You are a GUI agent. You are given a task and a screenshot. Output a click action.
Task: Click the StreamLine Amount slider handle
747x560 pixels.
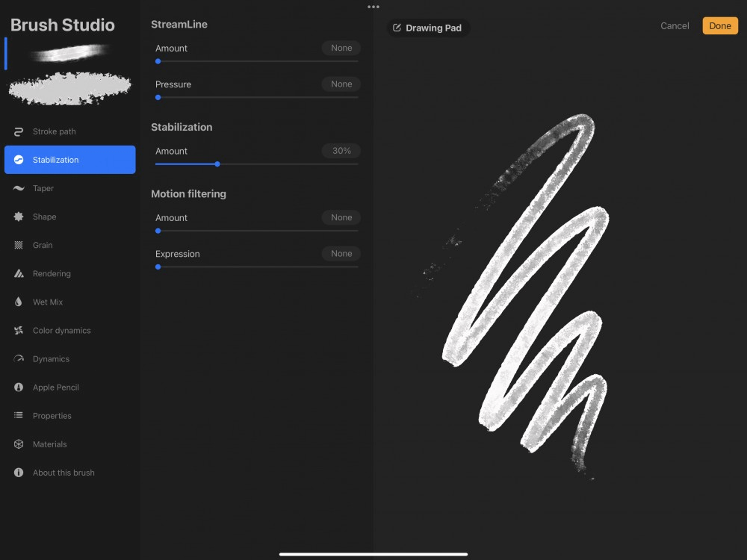point(158,61)
